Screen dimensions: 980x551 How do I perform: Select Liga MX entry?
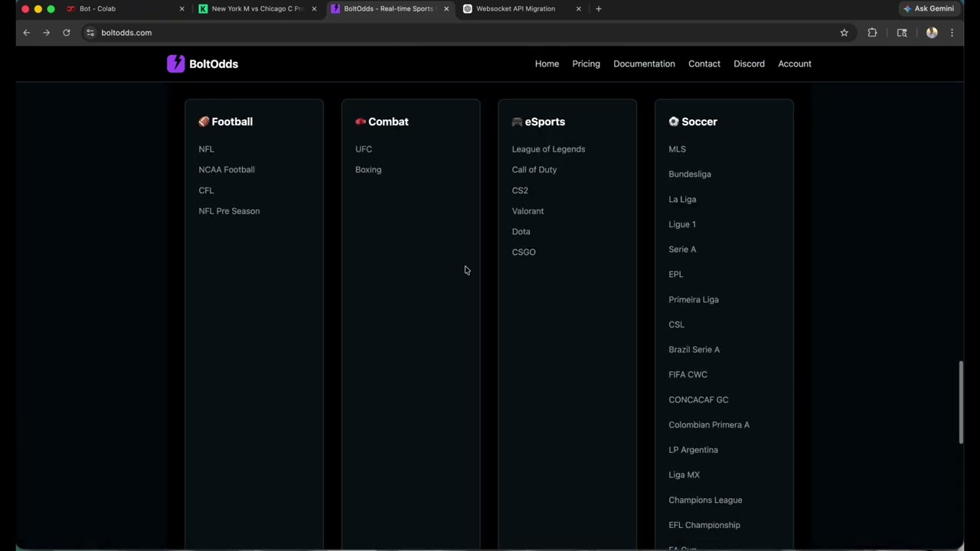click(x=684, y=475)
